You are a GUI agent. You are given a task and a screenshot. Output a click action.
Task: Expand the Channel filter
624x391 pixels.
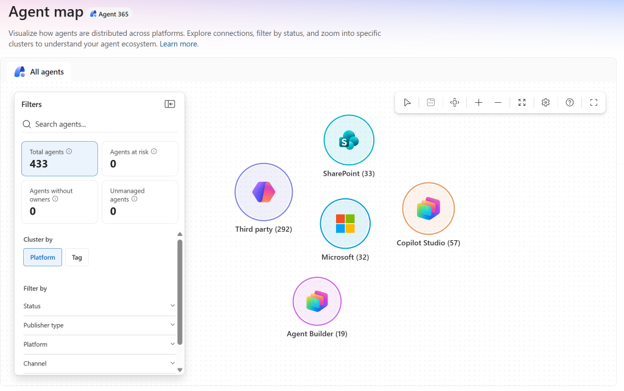pos(99,363)
